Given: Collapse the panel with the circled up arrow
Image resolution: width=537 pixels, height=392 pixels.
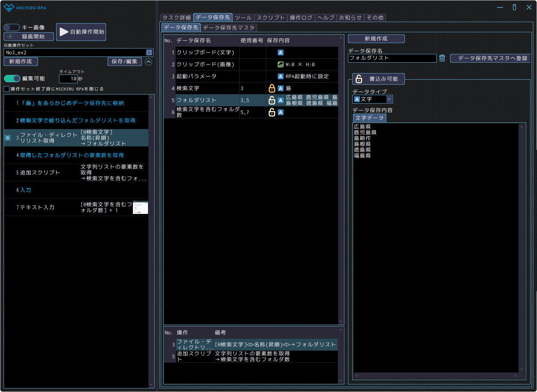Looking at the screenshot, I should point(148,62).
